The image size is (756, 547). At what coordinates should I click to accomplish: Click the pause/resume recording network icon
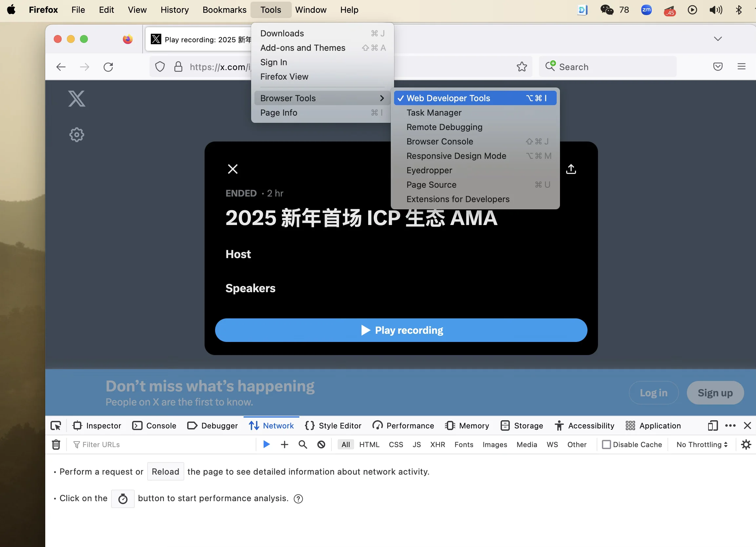[266, 444]
